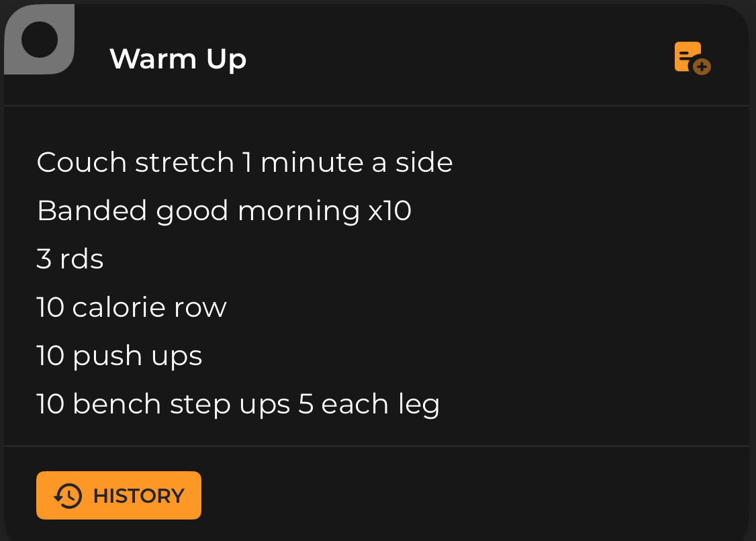Click the Couch stretch line
The height and width of the screenshot is (541, 756).
coord(244,162)
